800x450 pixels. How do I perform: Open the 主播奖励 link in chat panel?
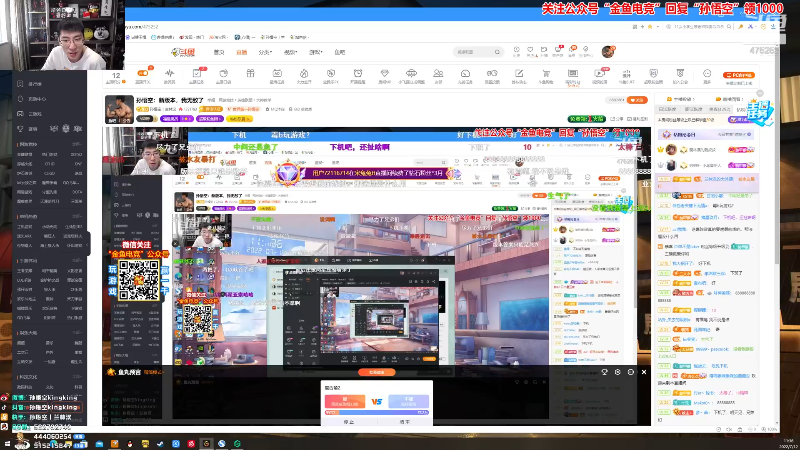click(681, 99)
